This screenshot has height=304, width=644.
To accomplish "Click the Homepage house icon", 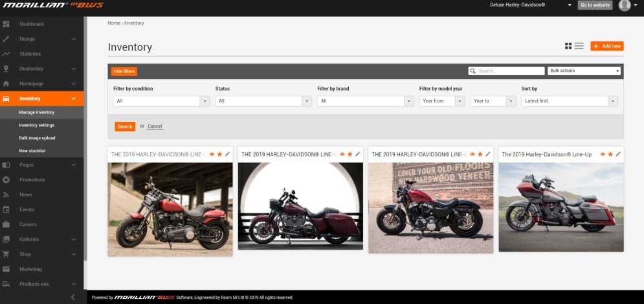I will pos(6,84).
